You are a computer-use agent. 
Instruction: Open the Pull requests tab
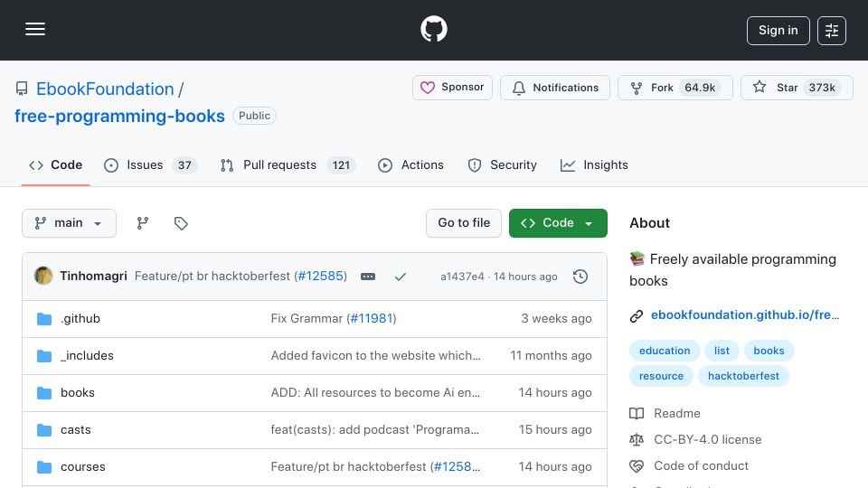[288, 164]
